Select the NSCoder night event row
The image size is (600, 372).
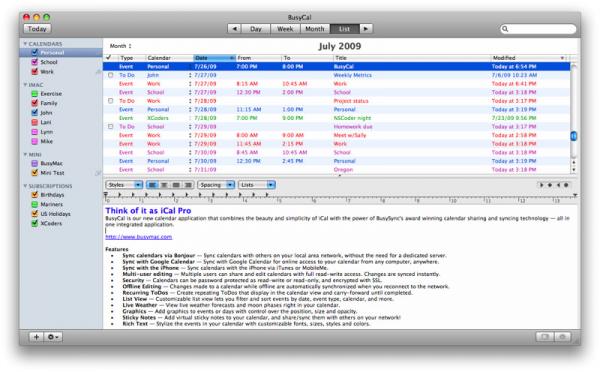[336, 118]
